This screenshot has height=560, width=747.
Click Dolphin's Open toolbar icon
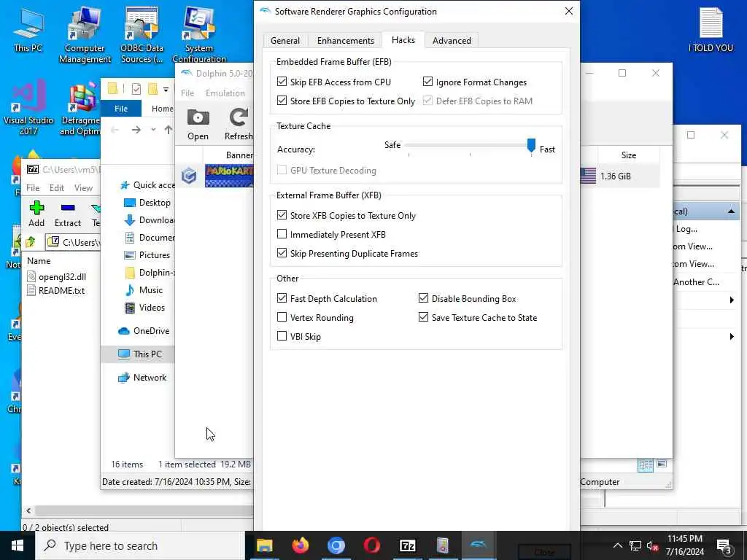click(198, 124)
